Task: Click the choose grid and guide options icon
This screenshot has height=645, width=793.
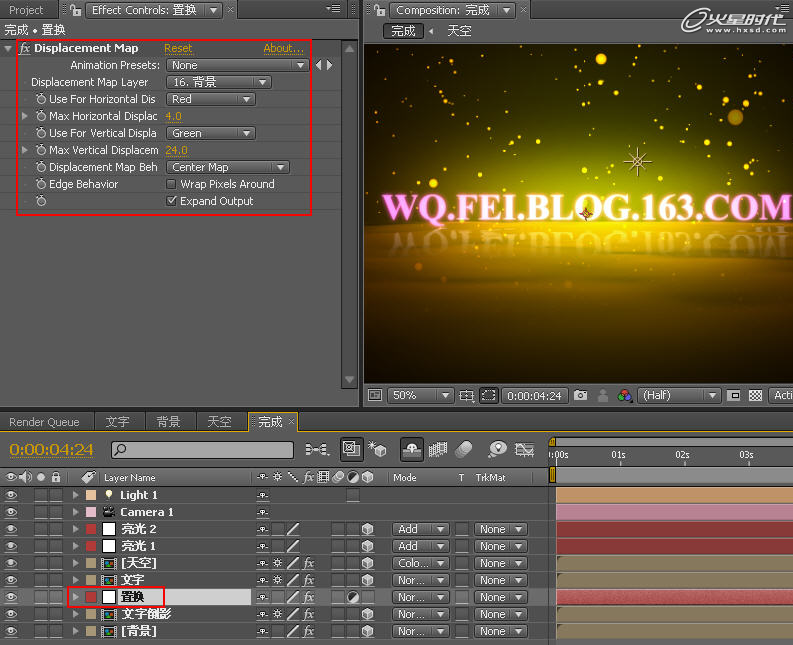Action: coord(466,395)
